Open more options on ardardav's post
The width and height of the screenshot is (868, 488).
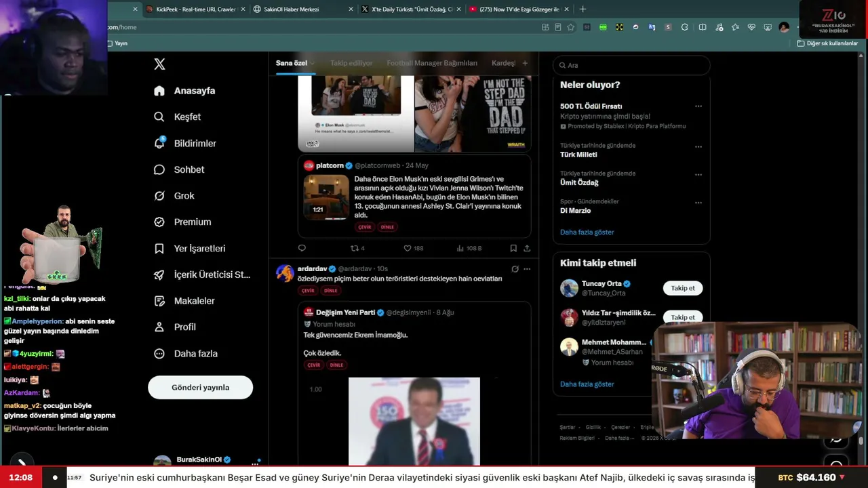(527, 269)
